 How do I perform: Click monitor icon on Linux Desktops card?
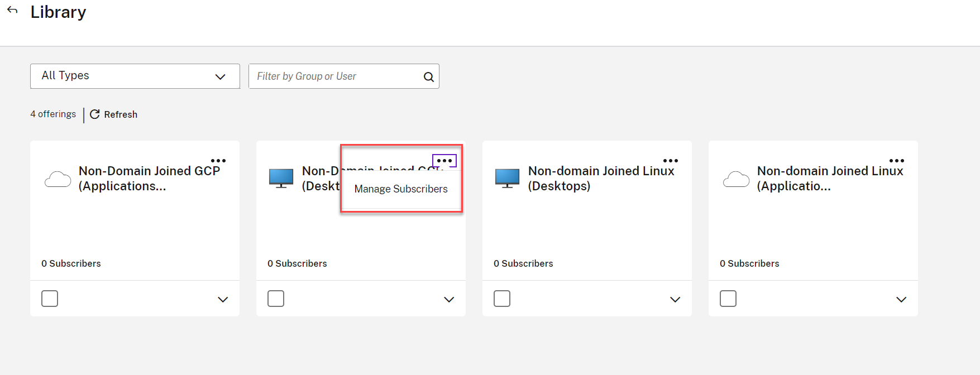(x=507, y=179)
